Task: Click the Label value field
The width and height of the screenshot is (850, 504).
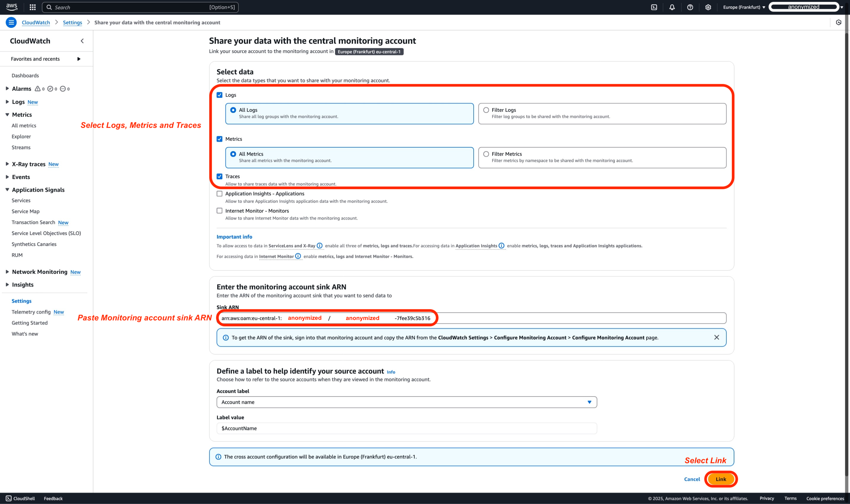Action: [x=407, y=428]
